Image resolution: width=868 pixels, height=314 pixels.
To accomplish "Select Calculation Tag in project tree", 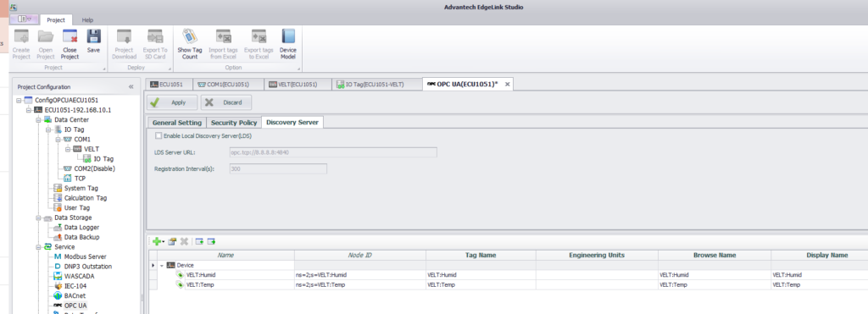I will tap(86, 198).
